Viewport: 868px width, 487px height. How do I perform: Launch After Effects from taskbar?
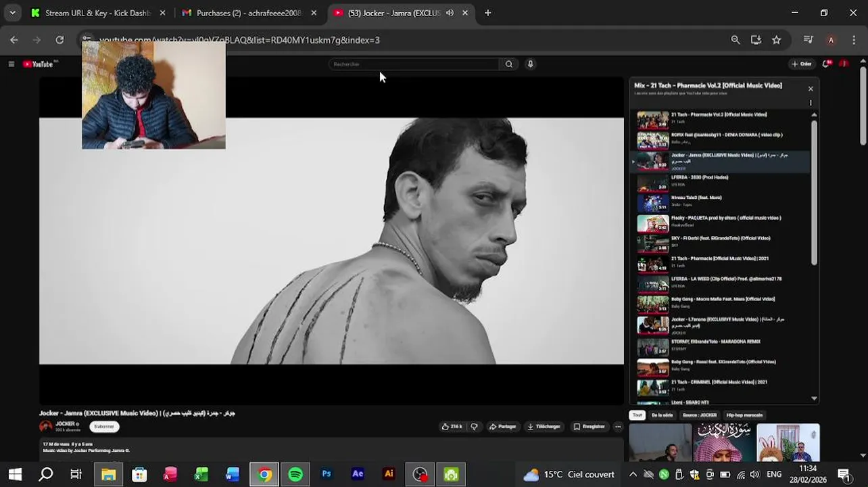[x=358, y=474]
